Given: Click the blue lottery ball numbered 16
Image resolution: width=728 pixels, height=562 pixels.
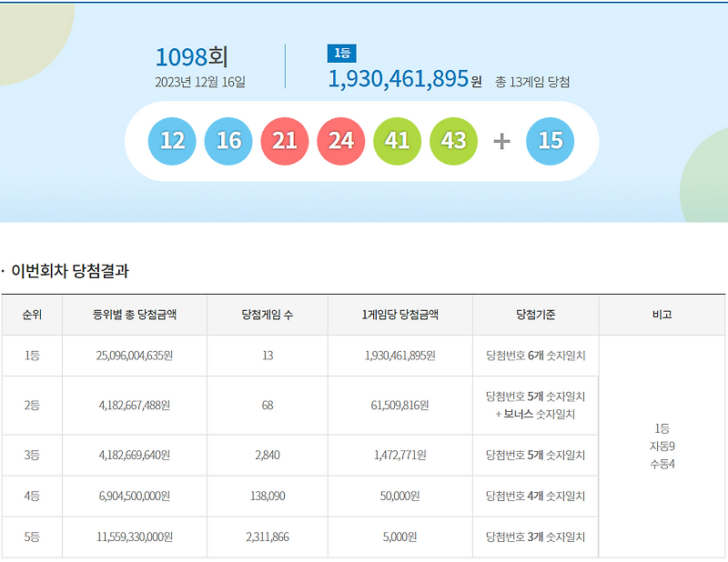Looking at the screenshot, I should tap(228, 141).
